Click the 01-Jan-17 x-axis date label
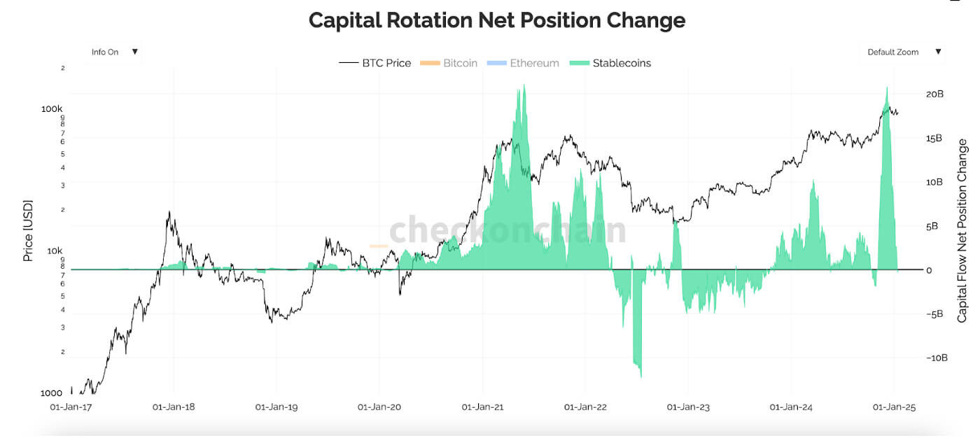This screenshot has height=438, width=980. pyautogui.click(x=71, y=407)
